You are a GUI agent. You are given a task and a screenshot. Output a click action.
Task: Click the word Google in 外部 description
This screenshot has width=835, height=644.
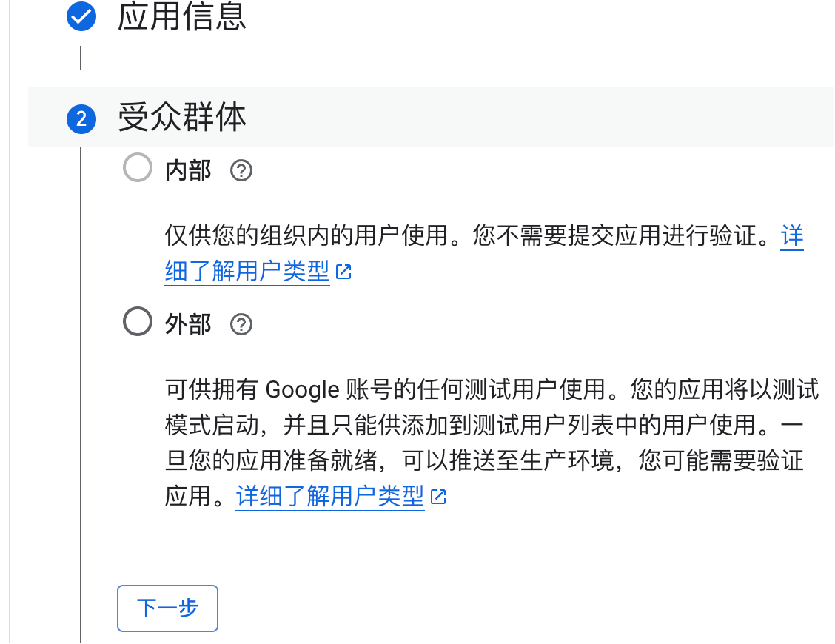(x=302, y=390)
